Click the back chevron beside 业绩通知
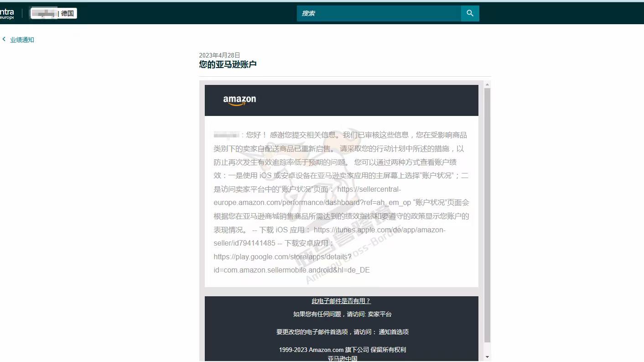 (4, 39)
